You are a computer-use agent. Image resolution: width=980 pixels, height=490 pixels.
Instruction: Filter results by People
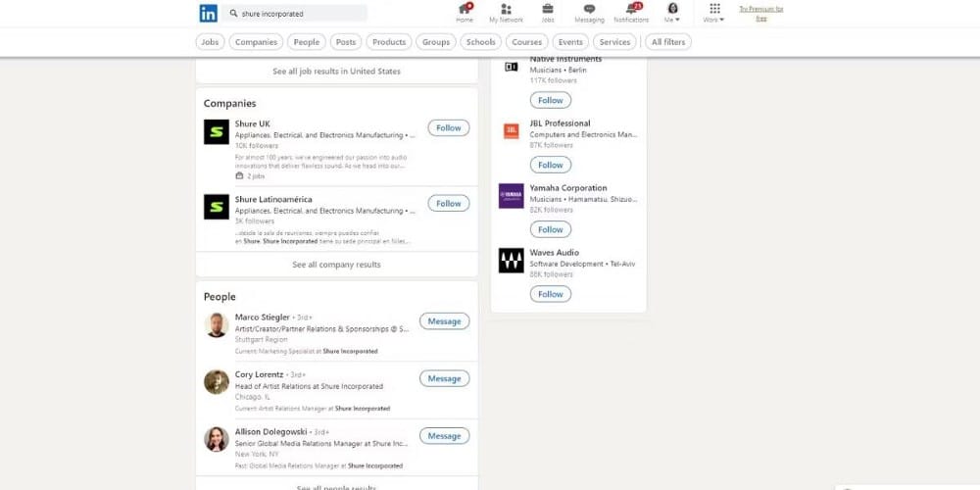(306, 42)
